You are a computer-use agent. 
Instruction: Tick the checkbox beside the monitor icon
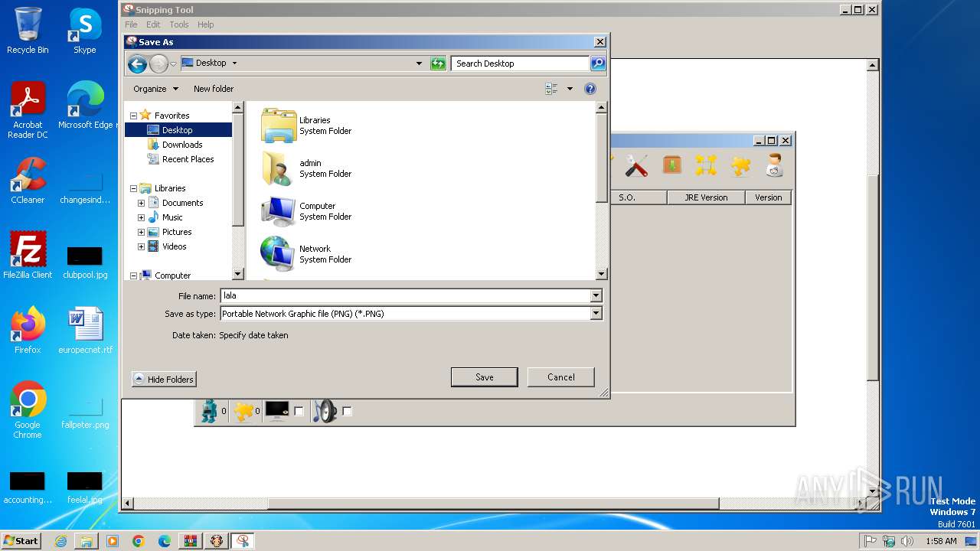[299, 412]
